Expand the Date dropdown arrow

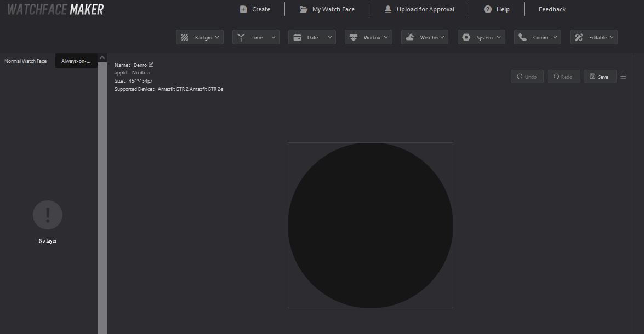329,37
